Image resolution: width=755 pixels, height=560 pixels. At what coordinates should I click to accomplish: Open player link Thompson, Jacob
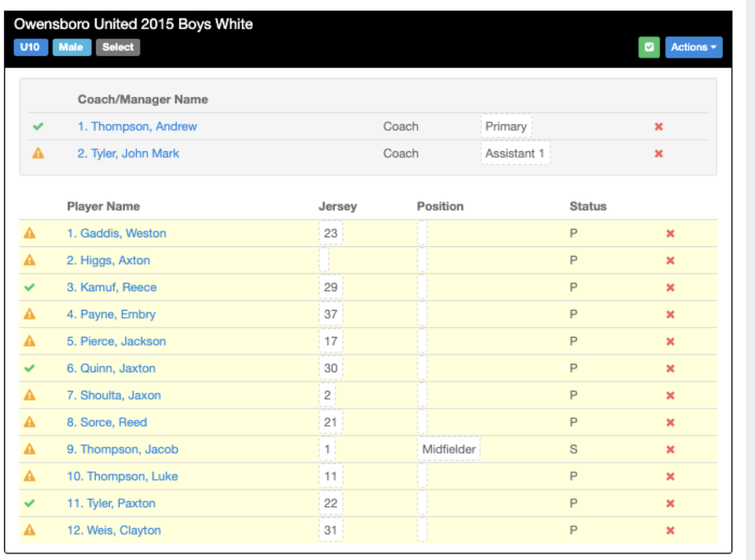click(123, 449)
